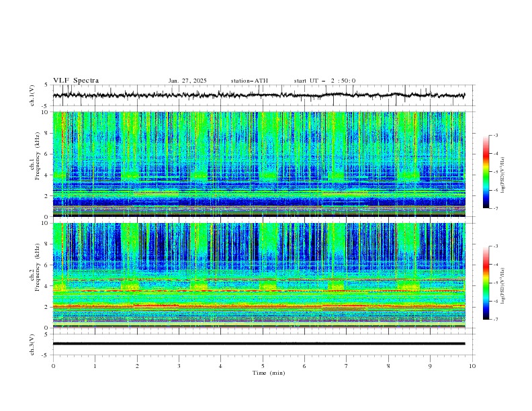
Task: Click the ch.1 spectrogram color scale bar
Action: click(486, 172)
